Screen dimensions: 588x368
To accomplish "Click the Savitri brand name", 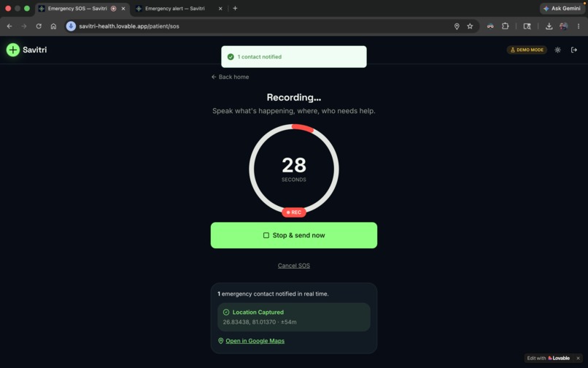I will (34, 50).
